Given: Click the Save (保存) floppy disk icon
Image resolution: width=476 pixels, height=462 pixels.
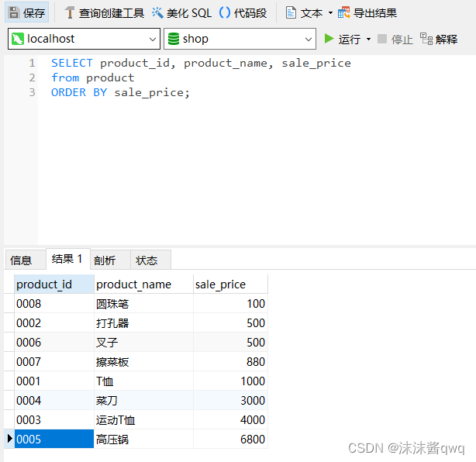Looking at the screenshot, I should click(14, 12).
